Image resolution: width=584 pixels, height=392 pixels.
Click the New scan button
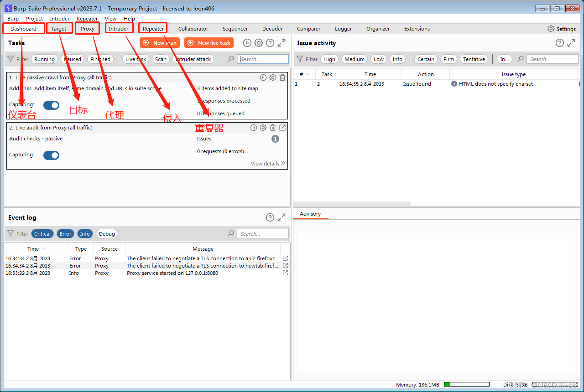point(160,43)
